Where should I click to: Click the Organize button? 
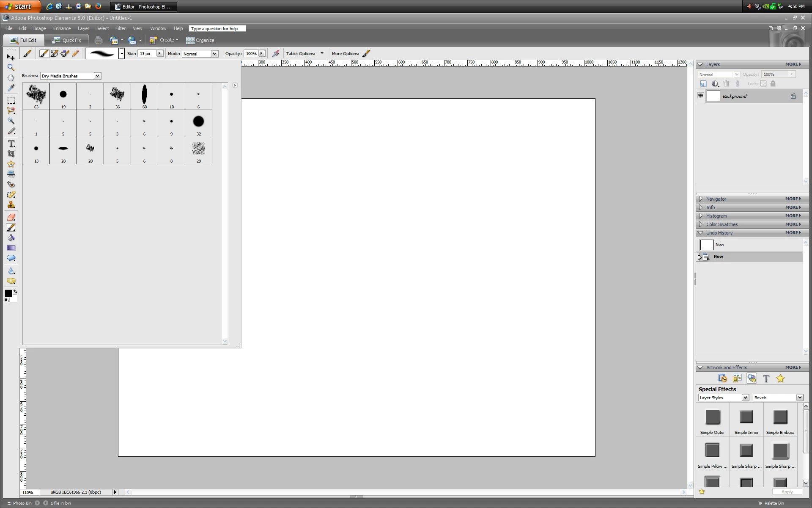(x=200, y=40)
